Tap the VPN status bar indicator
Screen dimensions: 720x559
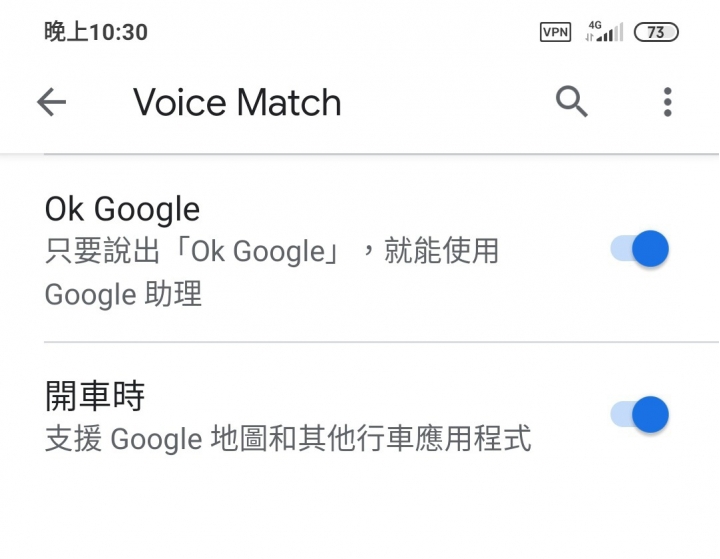[555, 32]
